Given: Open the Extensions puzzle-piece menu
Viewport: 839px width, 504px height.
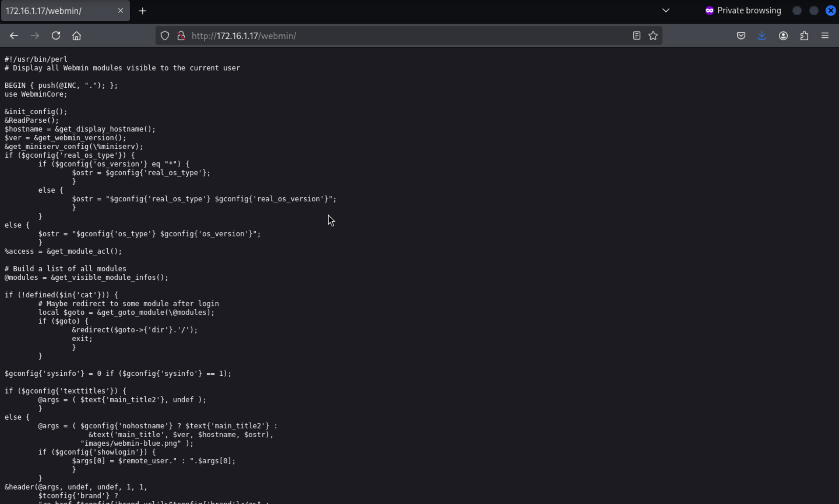Looking at the screenshot, I should (804, 36).
